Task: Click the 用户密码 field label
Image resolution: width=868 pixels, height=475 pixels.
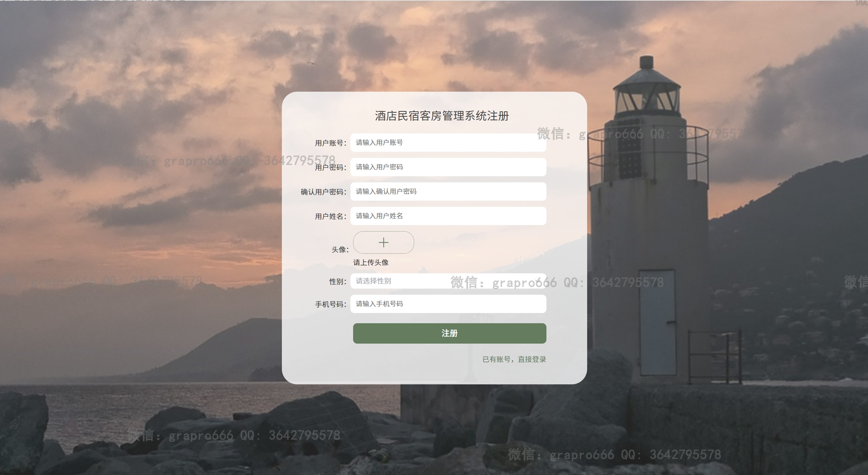Action: (x=331, y=167)
